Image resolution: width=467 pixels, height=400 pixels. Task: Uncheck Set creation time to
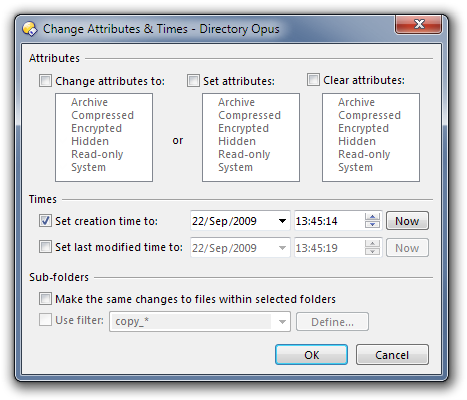[x=45, y=221]
